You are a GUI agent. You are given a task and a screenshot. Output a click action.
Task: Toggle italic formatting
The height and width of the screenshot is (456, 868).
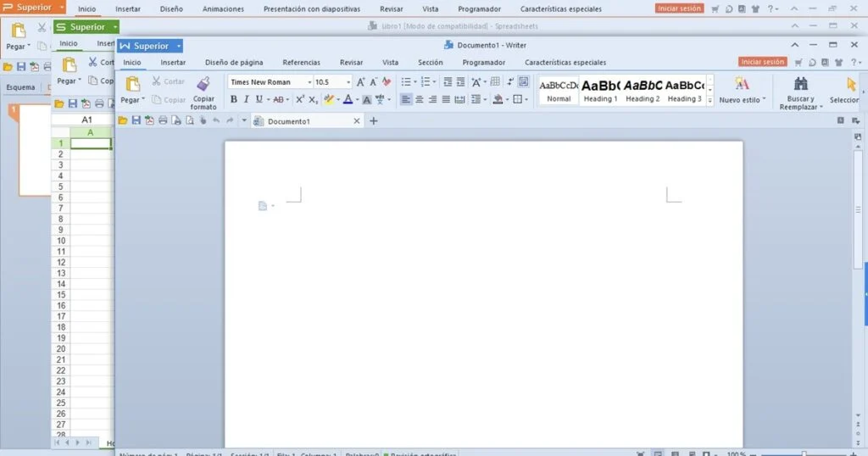(x=247, y=100)
